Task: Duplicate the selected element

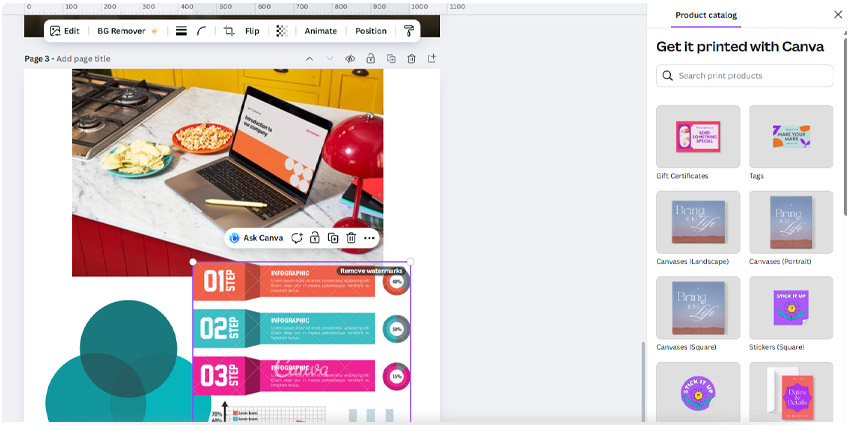Action: pos(333,238)
